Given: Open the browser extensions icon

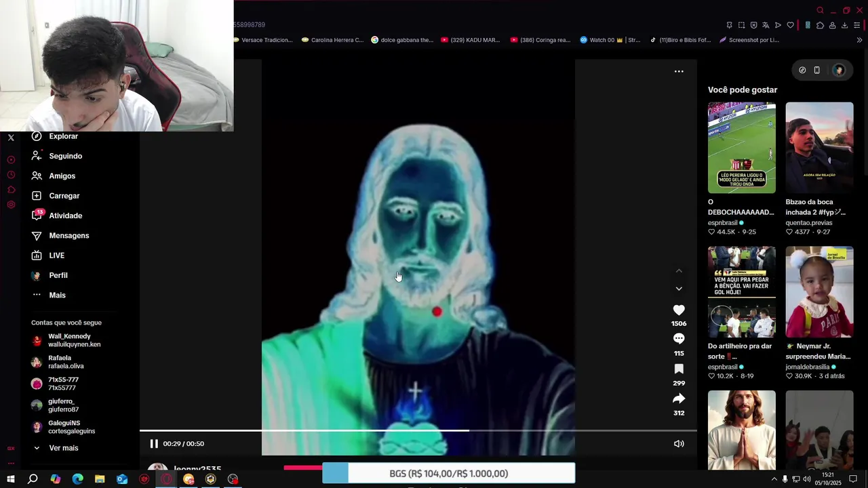Looking at the screenshot, I should 820,25.
